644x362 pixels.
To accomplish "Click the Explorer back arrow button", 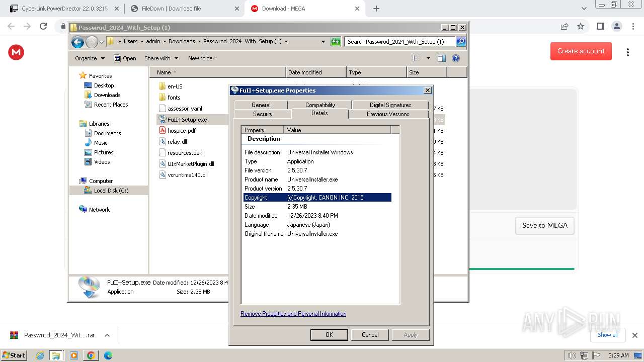I will point(77,42).
